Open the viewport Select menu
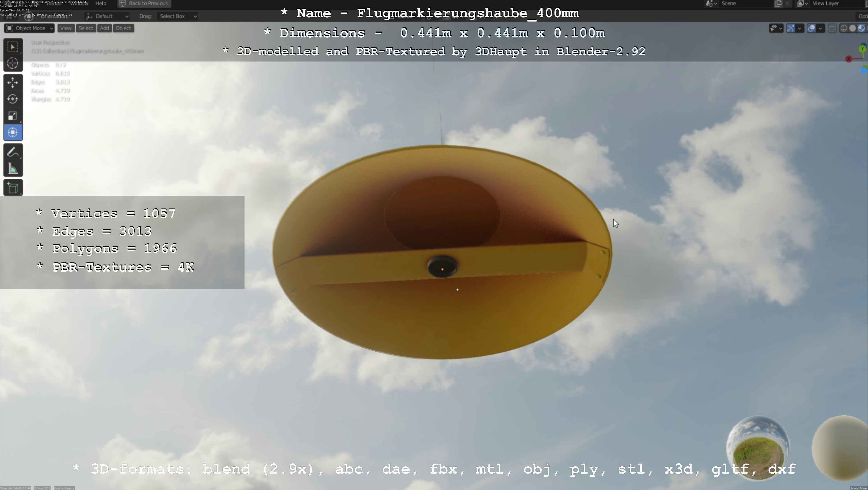The width and height of the screenshot is (868, 490). coord(86,28)
